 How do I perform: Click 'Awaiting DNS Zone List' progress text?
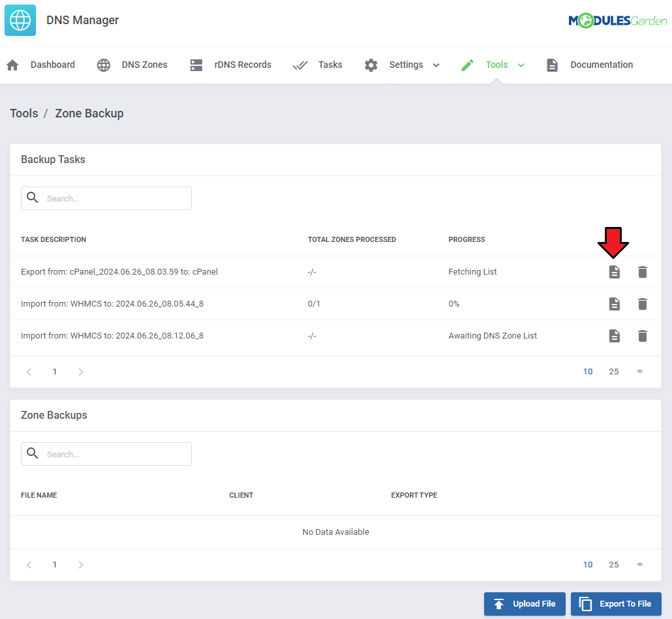pos(493,336)
